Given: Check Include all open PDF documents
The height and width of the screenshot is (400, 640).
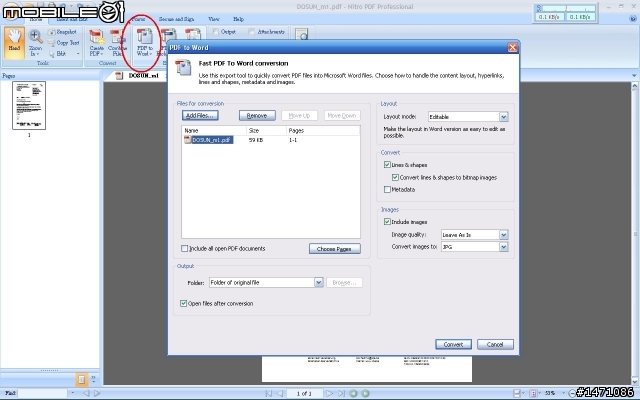Looking at the screenshot, I should click(x=184, y=248).
